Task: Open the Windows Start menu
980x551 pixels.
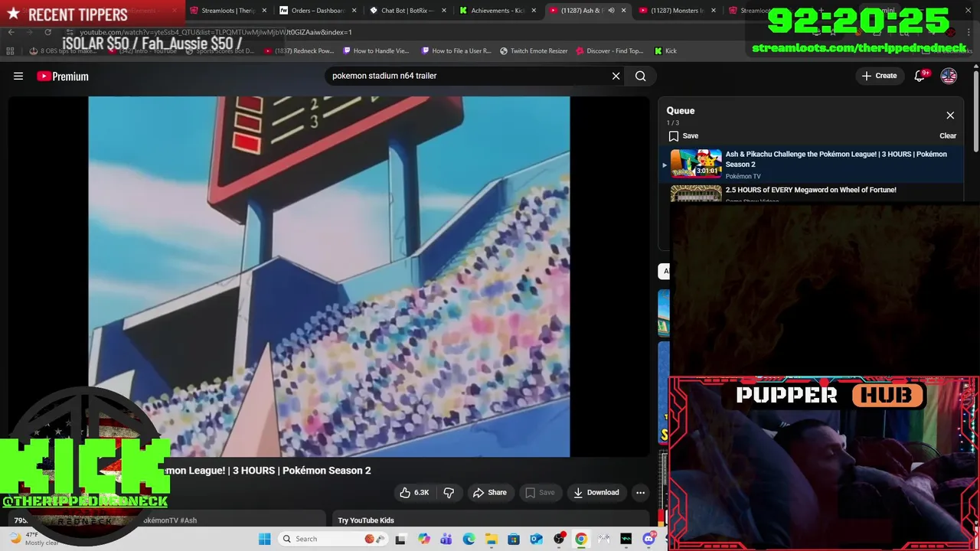Action: click(264, 539)
